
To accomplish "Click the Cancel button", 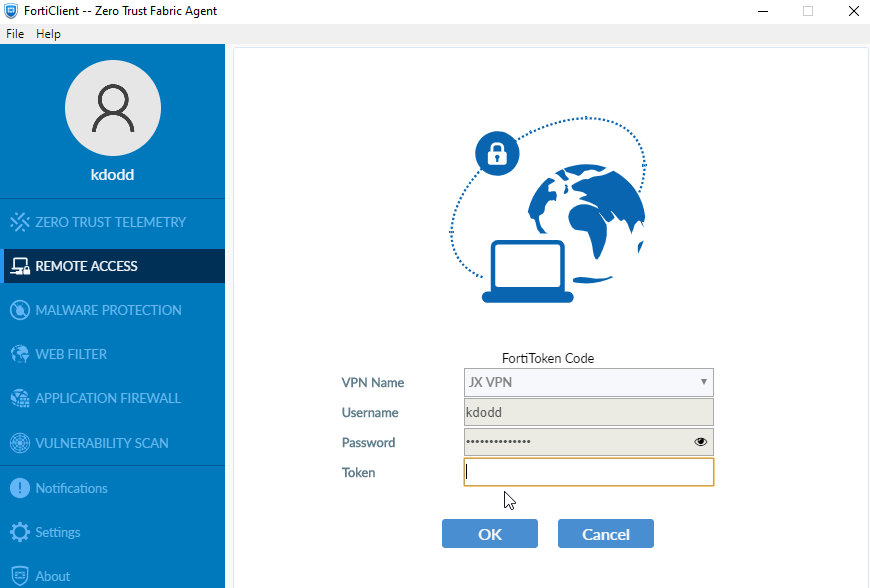I will pos(606,534).
